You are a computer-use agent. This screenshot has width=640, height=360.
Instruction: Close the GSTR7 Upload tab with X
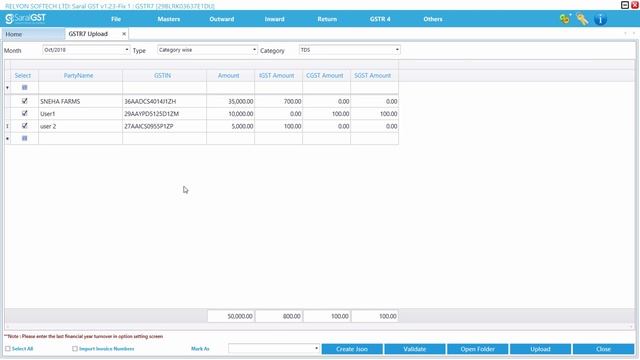(124, 34)
